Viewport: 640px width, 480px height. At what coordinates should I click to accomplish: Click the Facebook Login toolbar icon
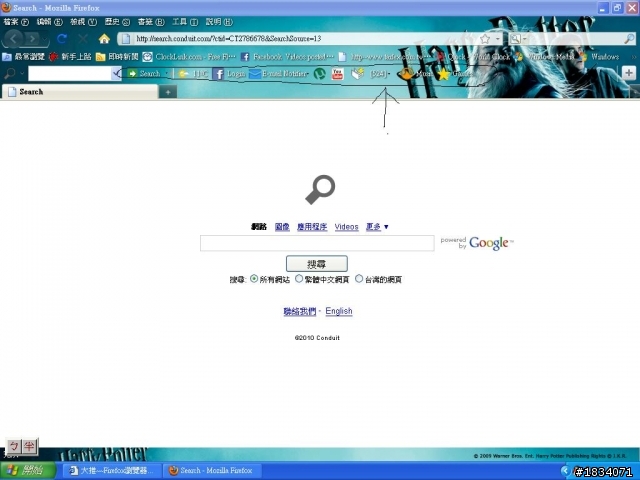tap(229, 74)
